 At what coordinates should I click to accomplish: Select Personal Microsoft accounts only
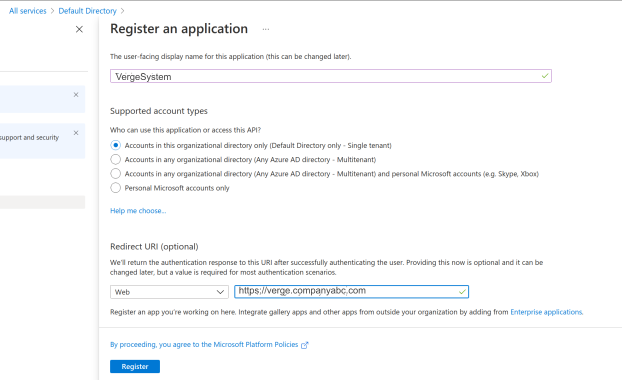pos(115,188)
